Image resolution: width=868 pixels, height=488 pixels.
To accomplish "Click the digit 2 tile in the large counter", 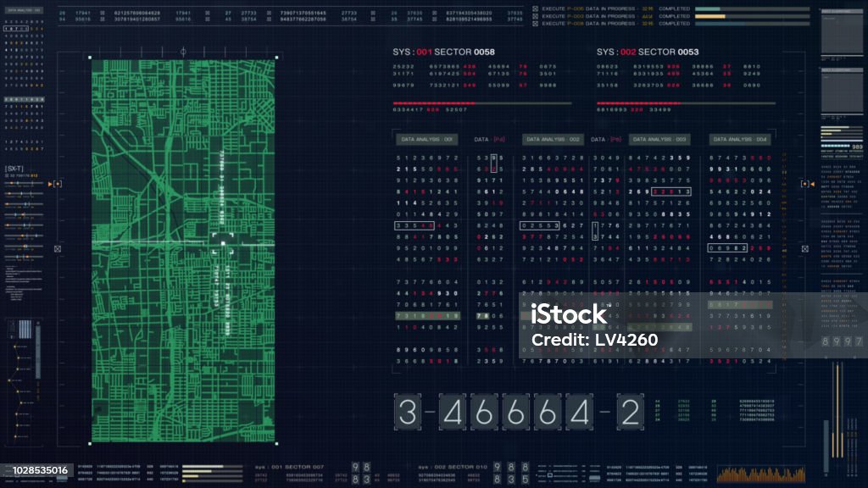I will tap(630, 412).
